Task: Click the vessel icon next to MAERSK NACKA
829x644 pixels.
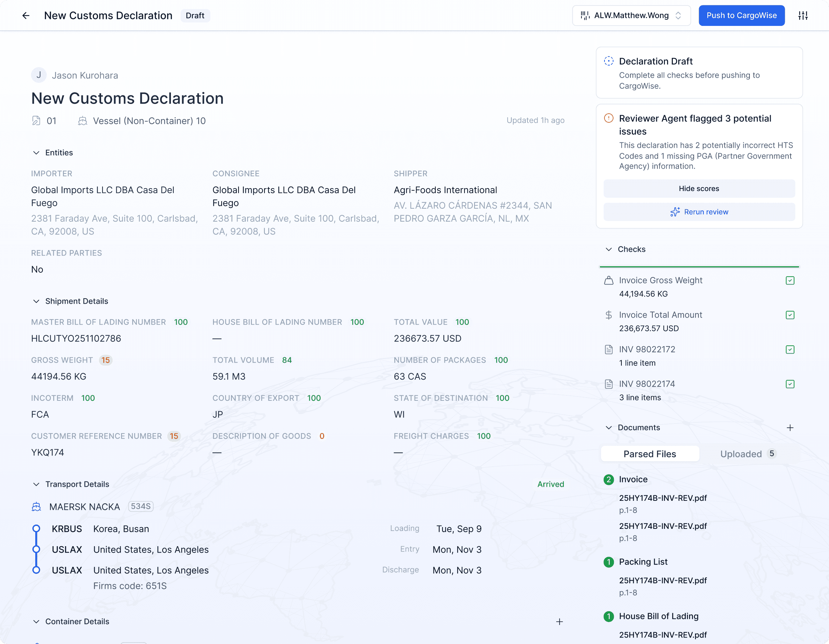Action: [x=36, y=506]
